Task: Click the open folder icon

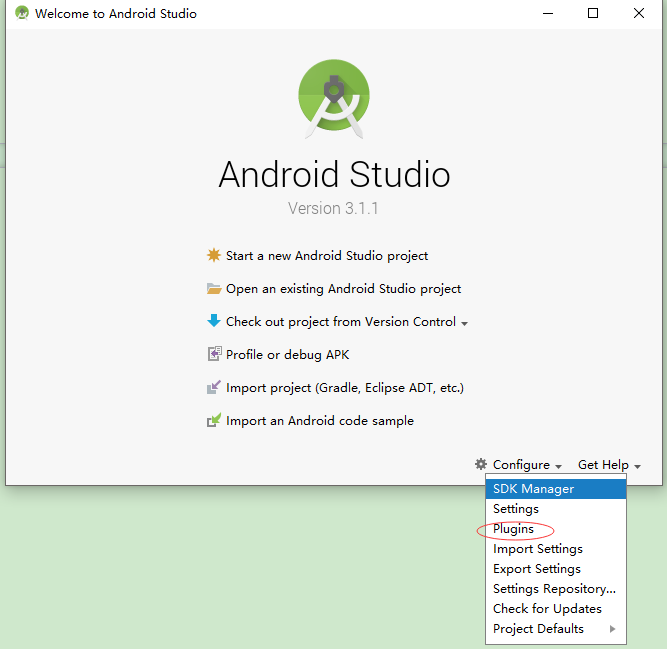Action: [214, 288]
